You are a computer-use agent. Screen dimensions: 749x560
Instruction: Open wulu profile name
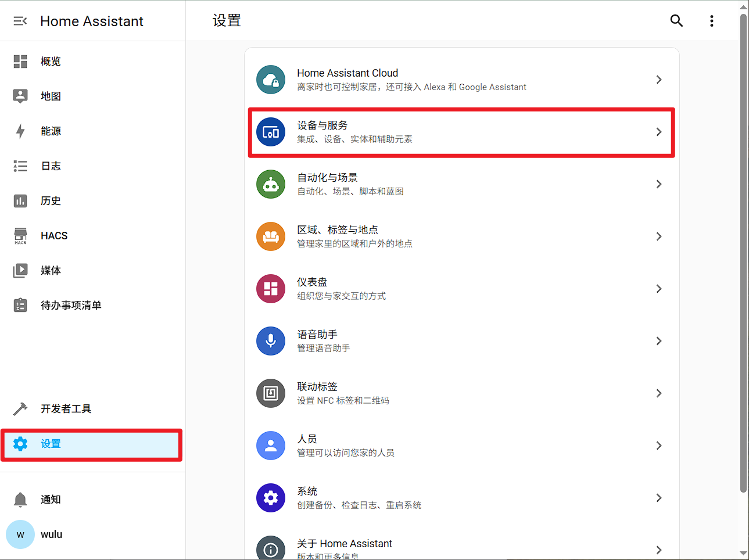(51, 534)
